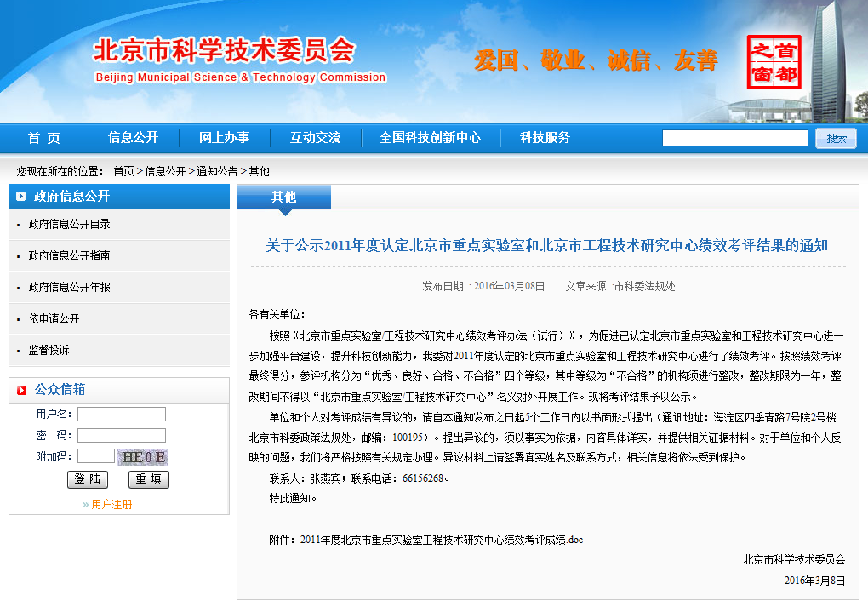Image resolution: width=868 pixels, height=601 pixels.
Task: Select 科技服务 in the navigation bar
Action: [545, 138]
